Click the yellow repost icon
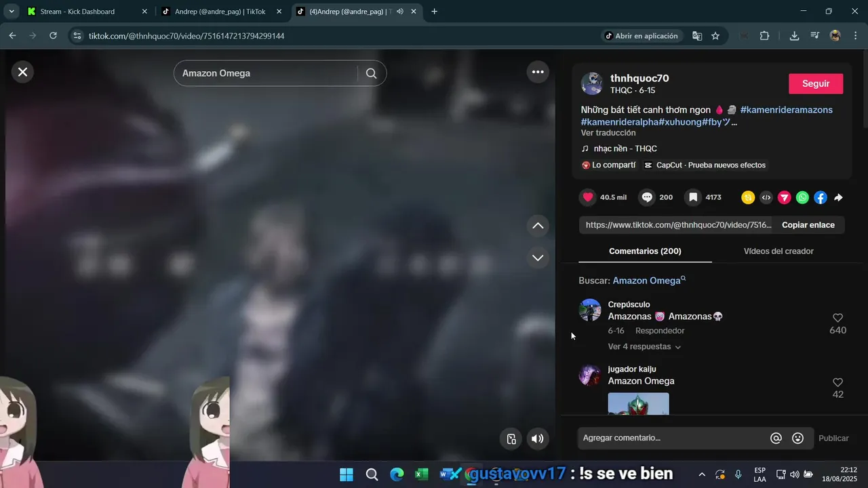 (748, 197)
